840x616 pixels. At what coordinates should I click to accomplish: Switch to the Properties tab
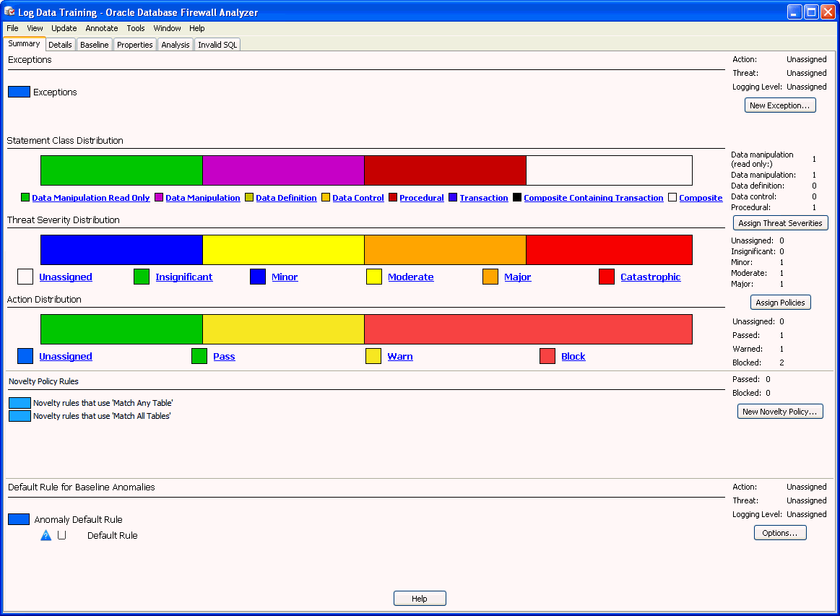coord(135,45)
